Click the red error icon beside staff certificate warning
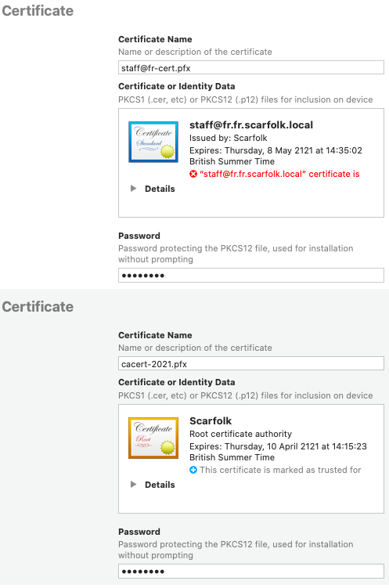389x588 pixels. [x=193, y=174]
